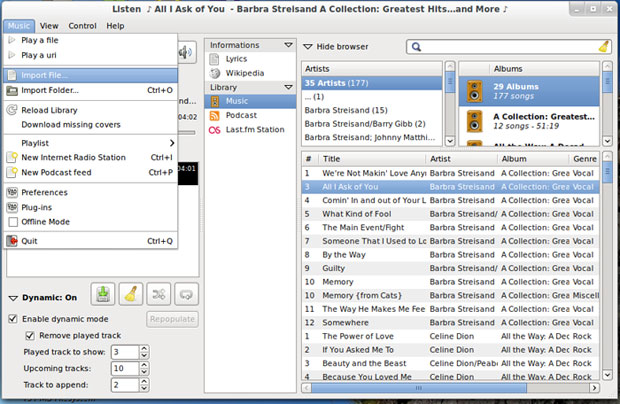The image size is (620, 404).
Task: Select Music in the Library sidebar
Action: tap(251, 101)
